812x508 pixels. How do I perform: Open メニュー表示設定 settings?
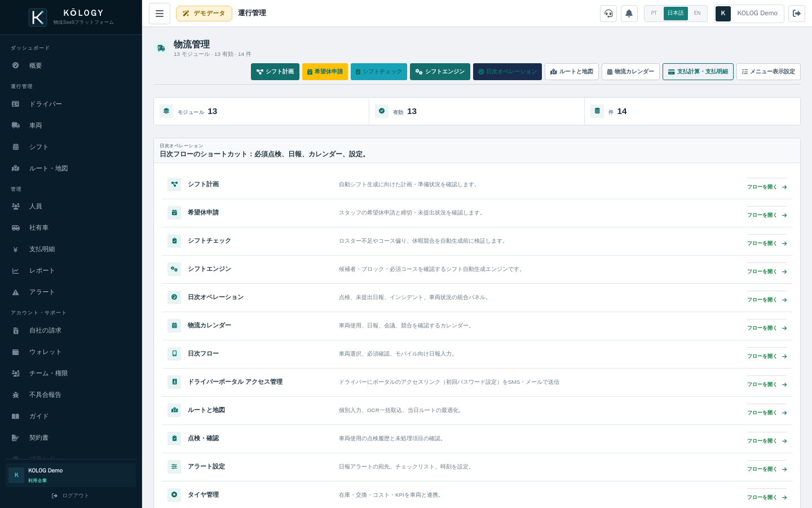769,72
